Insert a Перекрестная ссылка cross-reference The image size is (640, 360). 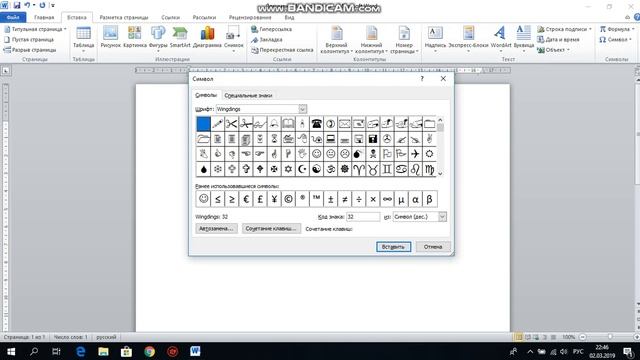point(282,50)
